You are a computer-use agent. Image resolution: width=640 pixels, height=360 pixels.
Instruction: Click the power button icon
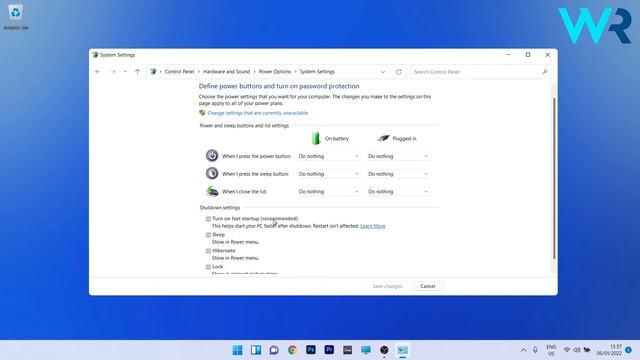coord(211,156)
